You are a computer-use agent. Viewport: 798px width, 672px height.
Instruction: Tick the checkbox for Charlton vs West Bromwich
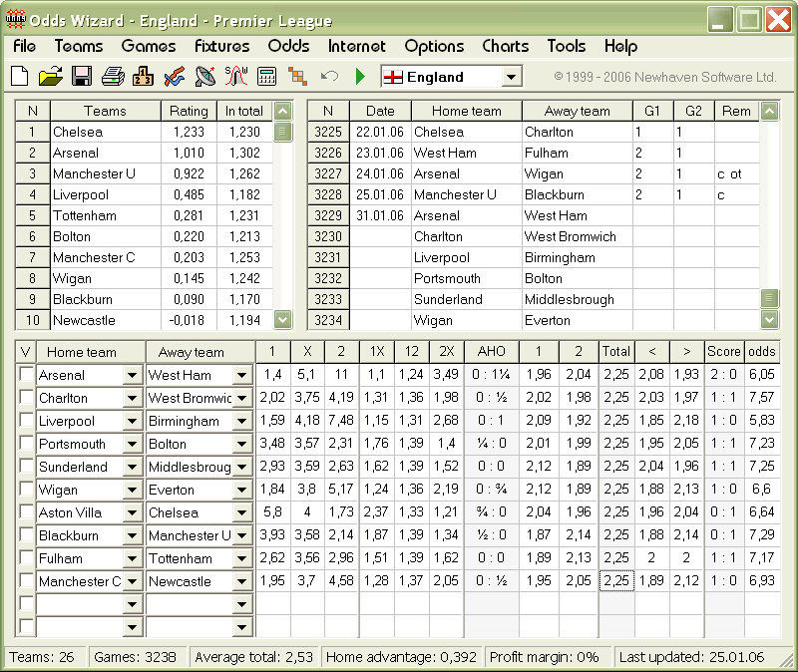[x=26, y=397]
